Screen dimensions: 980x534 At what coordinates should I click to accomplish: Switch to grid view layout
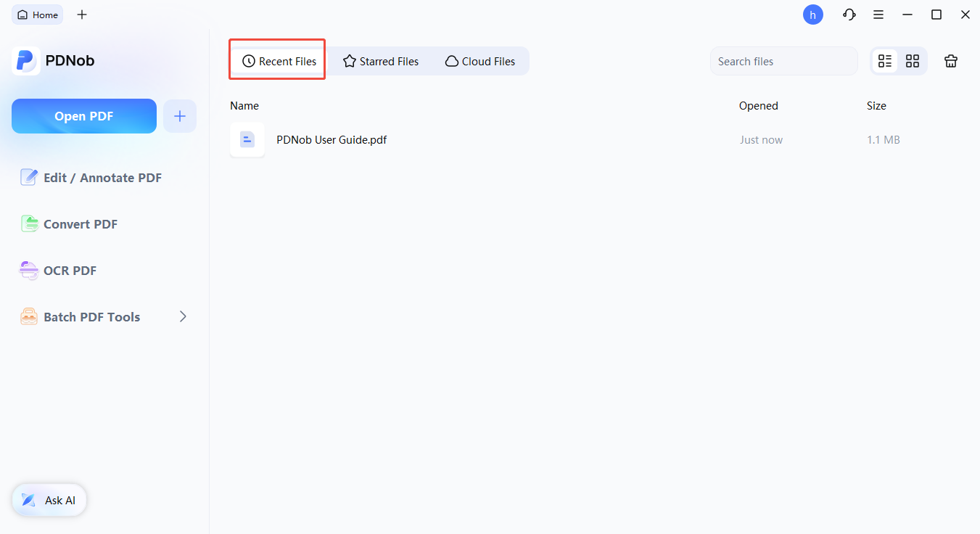[913, 62]
